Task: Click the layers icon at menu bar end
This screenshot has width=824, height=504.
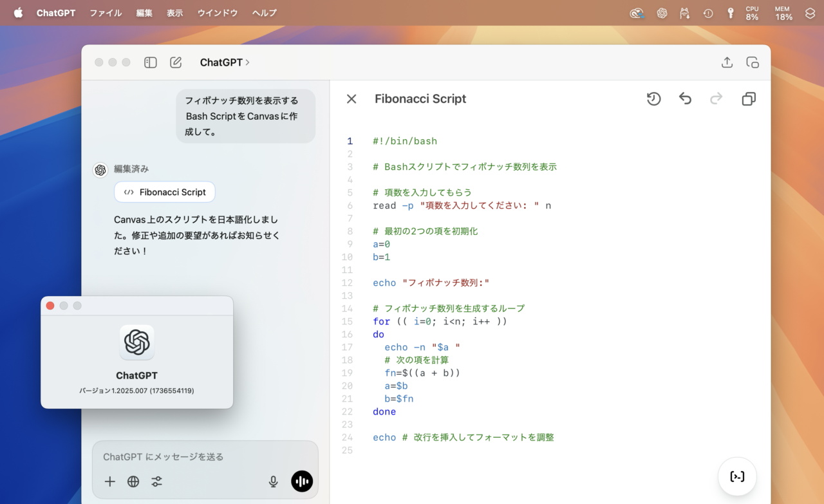Action: 810,13
